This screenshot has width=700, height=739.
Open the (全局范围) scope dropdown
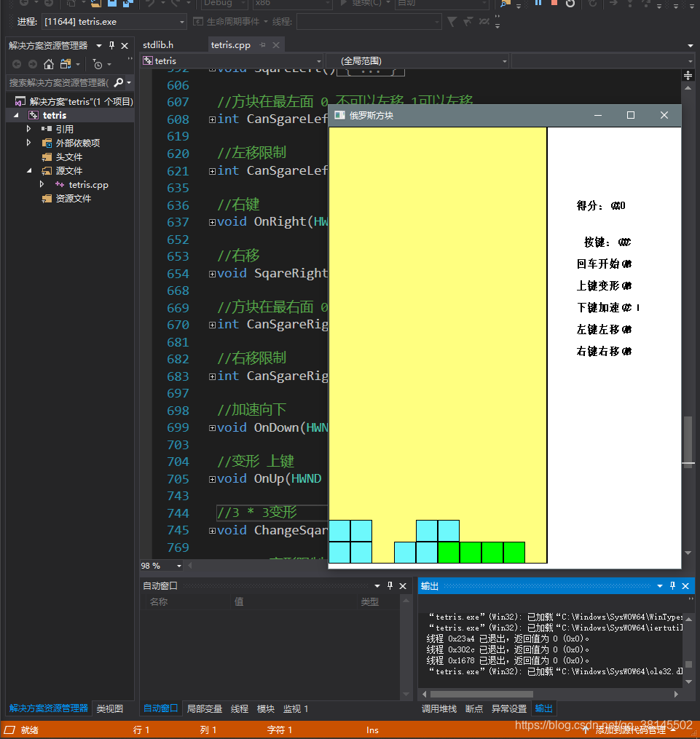(x=504, y=61)
